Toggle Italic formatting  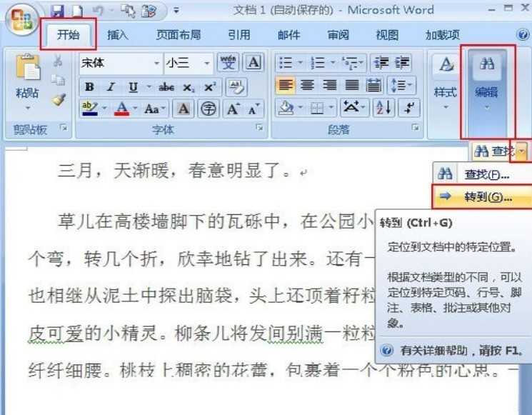point(110,87)
